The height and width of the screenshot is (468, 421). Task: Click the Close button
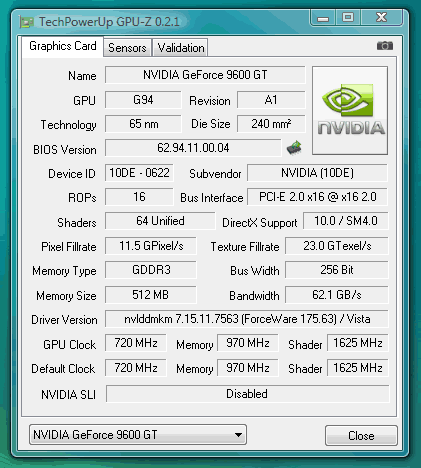(x=361, y=436)
